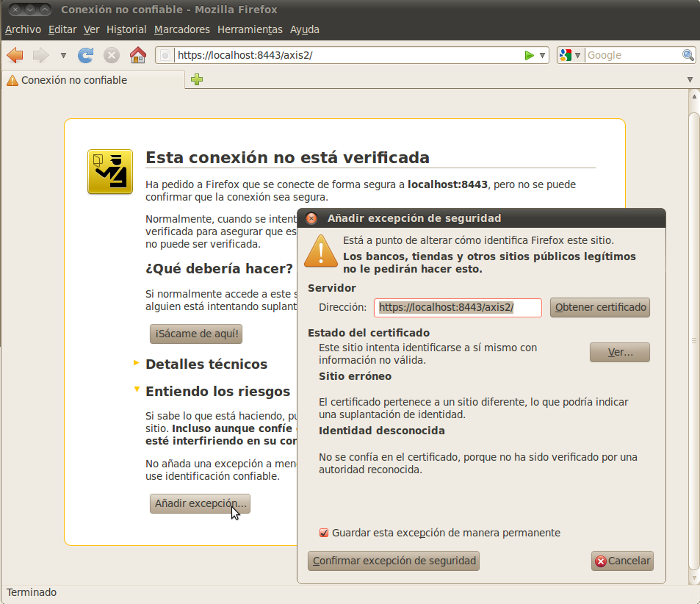
Task: Open the Marcadores menu
Action: (x=181, y=29)
